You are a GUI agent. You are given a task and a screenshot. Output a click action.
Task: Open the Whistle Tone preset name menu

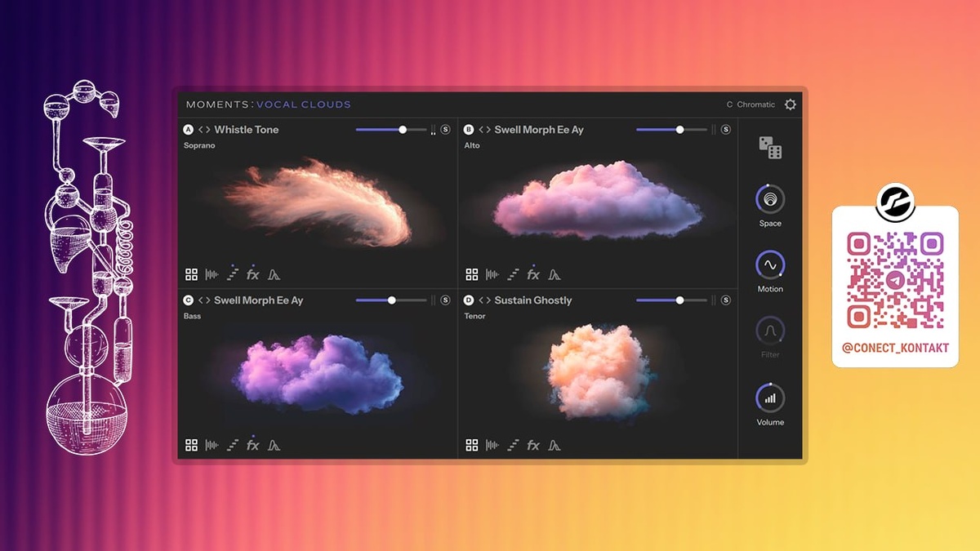pyautogui.click(x=247, y=130)
